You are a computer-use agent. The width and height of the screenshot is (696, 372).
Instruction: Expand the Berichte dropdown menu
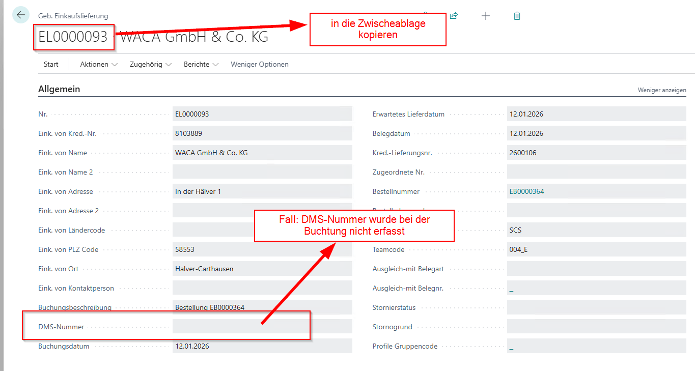click(201, 64)
